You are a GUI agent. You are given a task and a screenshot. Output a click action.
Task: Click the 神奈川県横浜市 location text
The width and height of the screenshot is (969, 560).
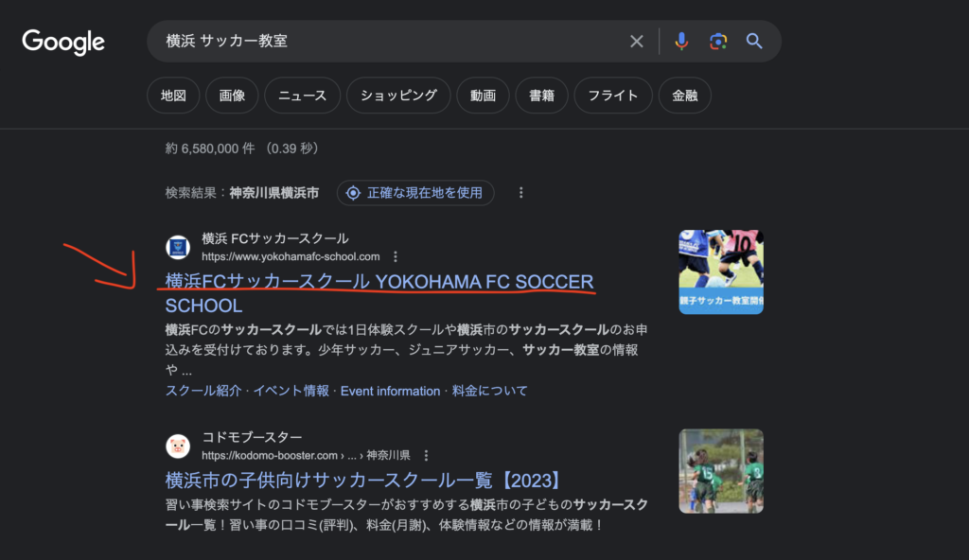pyautogui.click(x=274, y=193)
